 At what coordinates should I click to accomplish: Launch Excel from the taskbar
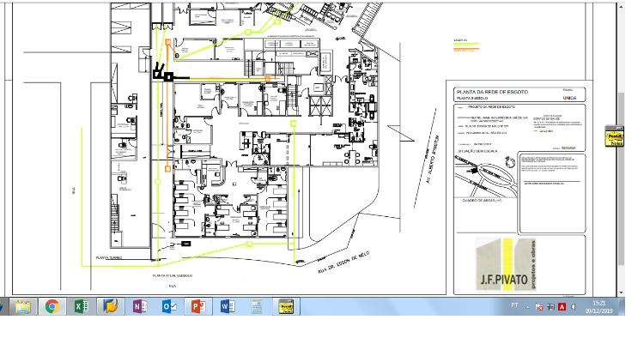pyautogui.click(x=81, y=306)
